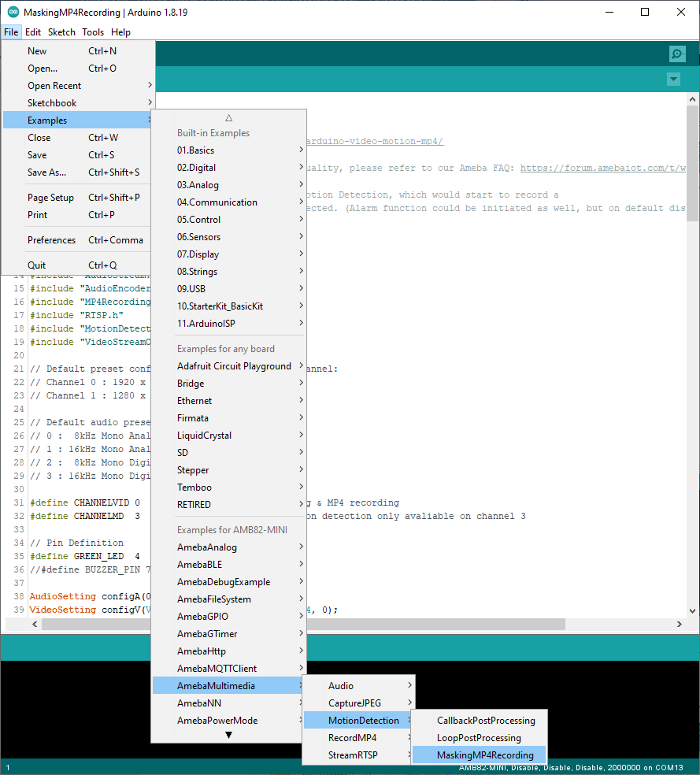The width and height of the screenshot is (700, 775).
Task: Open the File menu
Action: point(11,32)
